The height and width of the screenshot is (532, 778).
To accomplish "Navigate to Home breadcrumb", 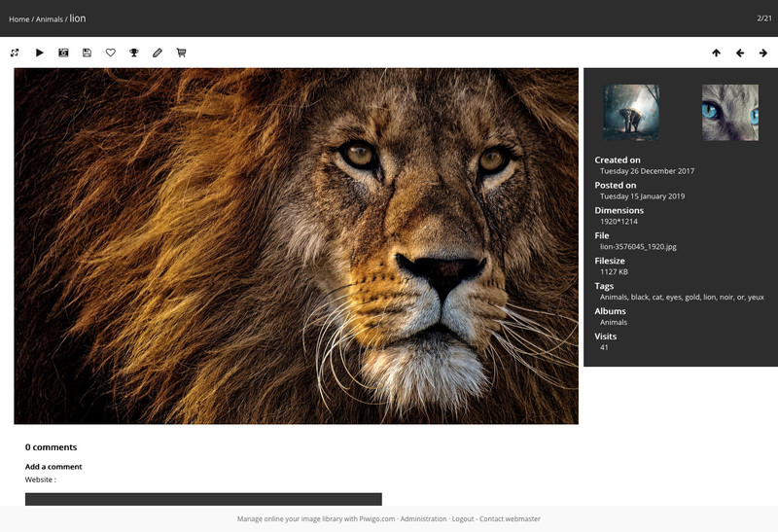I will [x=19, y=19].
